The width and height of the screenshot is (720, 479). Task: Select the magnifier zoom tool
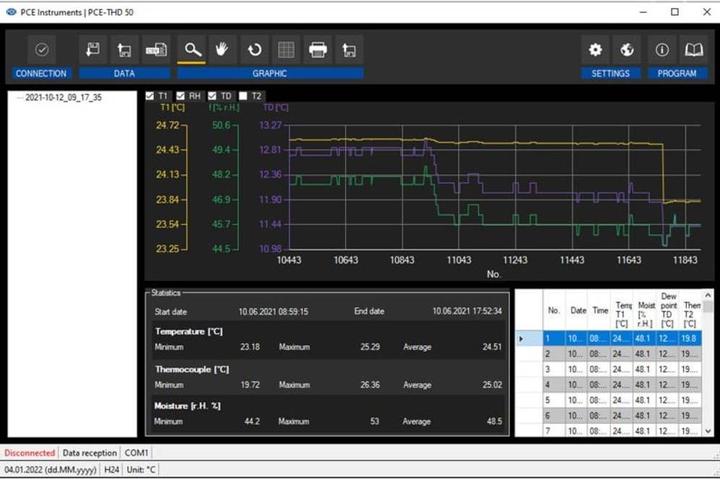[192, 50]
